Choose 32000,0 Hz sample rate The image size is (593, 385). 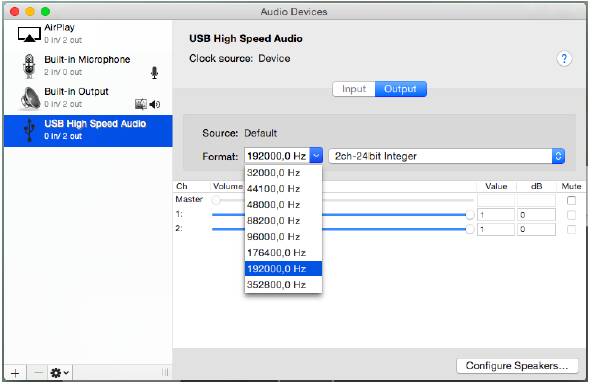click(x=283, y=173)
